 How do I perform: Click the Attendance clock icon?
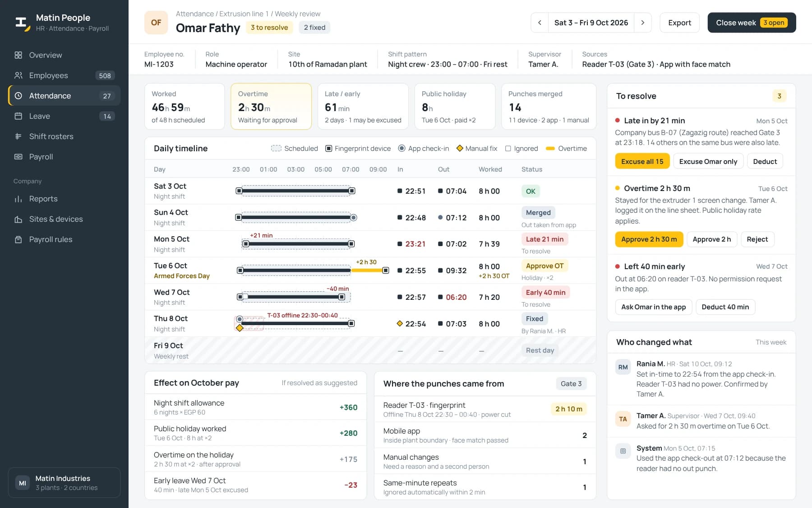click(18, 96)
